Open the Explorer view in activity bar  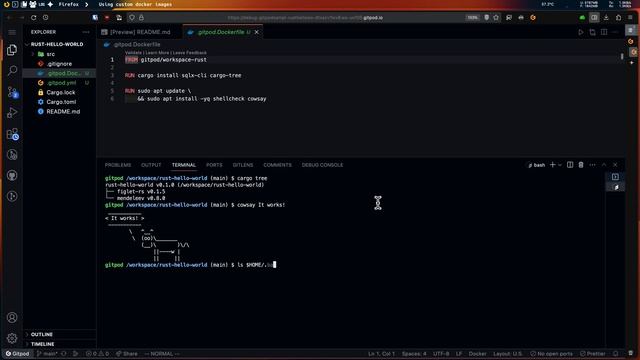(x=12, y=50)
